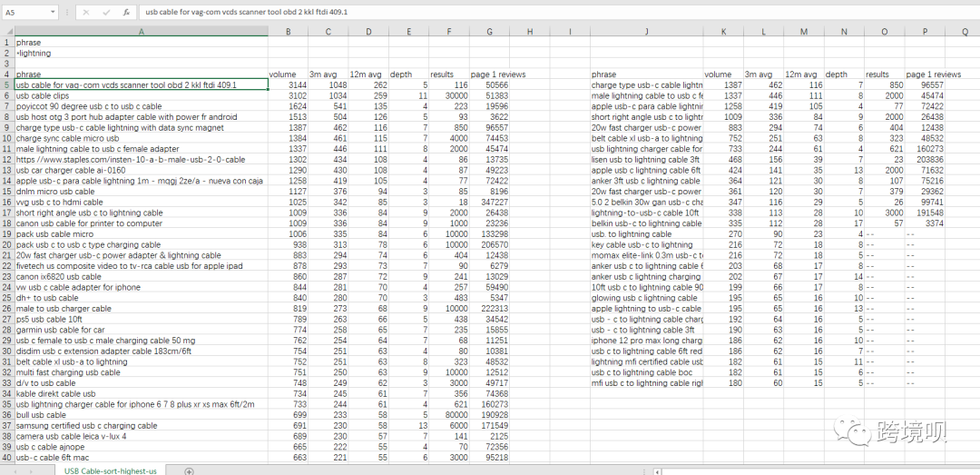Click volume value 3144 in row 5
The width and height of the screenshot is (980, 475).
pyautogui.click(x=289, y=84)
